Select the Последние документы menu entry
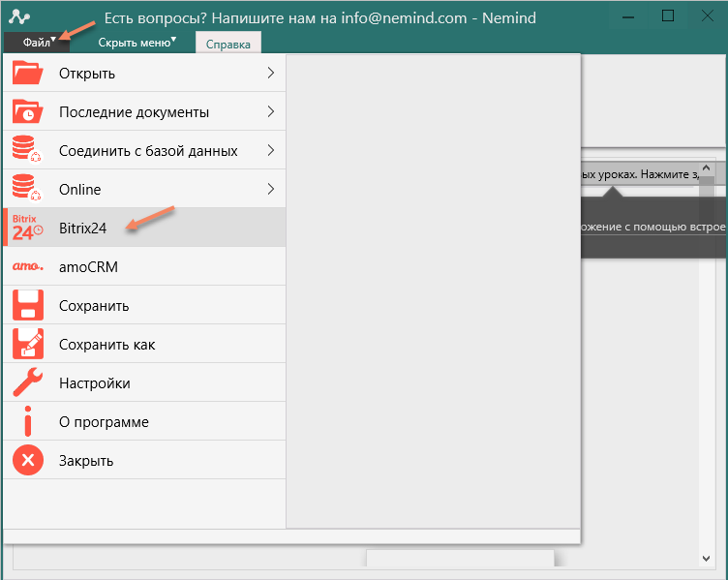Screen dimensions: 728x580 pyautogui.click(x=144, y=111)
